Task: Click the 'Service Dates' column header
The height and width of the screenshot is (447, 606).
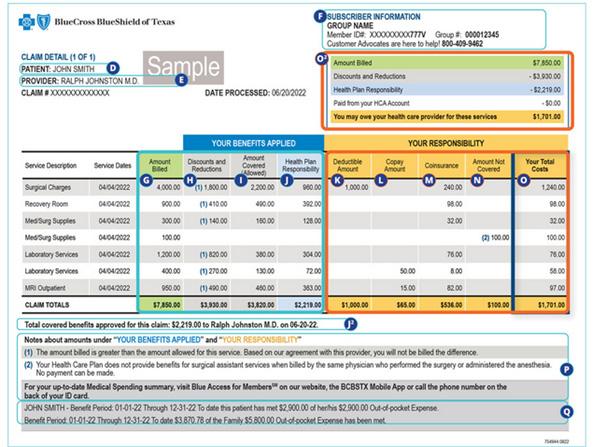Action: tap(112, 165)
